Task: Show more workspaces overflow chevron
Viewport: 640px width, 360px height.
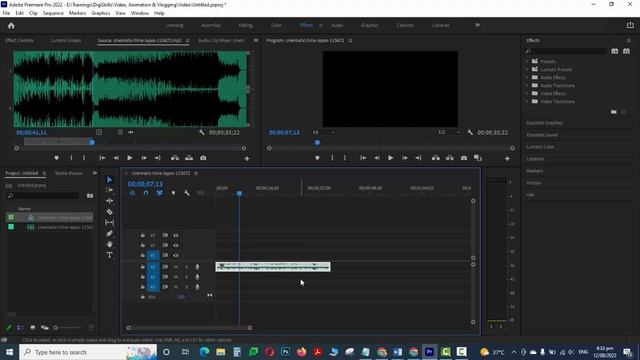Action: (477, 25)
